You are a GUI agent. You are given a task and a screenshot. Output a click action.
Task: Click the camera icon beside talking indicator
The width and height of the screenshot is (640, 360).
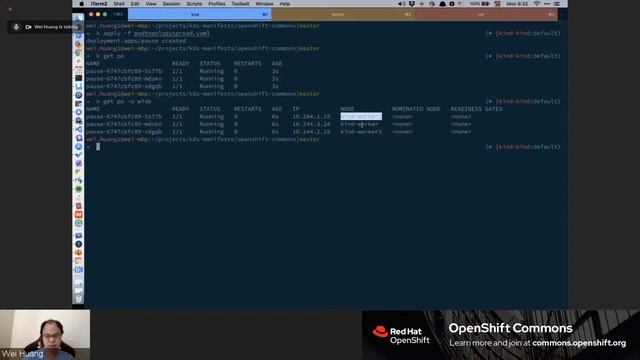28,27
